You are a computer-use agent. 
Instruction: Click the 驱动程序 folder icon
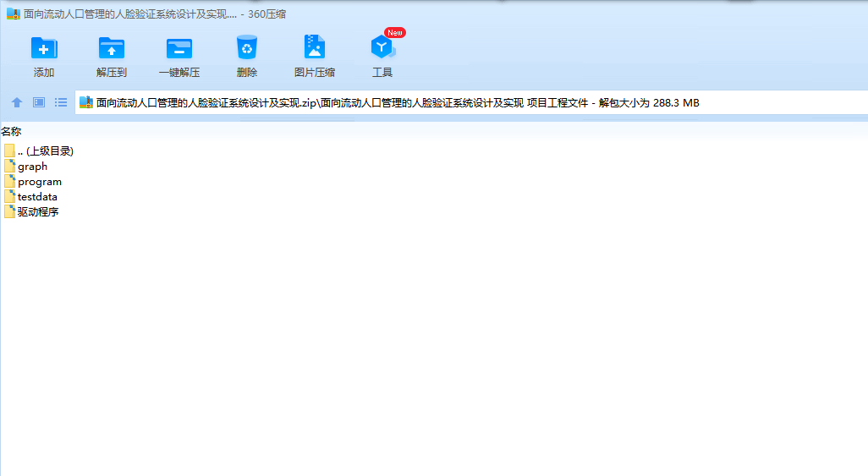(x=9, y=211)
